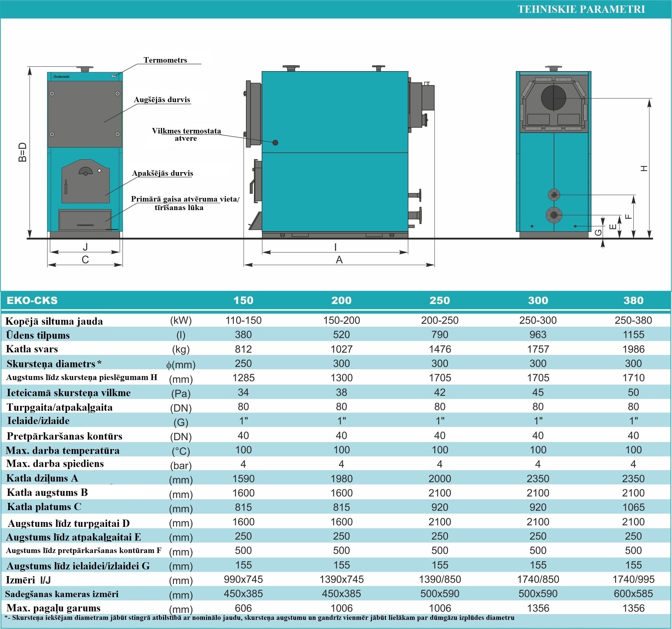Image resolution: width=672 pixels, height=629 pixels.
Task: Click the 'Apakšējās durvis' label
Action: (162, 174)
